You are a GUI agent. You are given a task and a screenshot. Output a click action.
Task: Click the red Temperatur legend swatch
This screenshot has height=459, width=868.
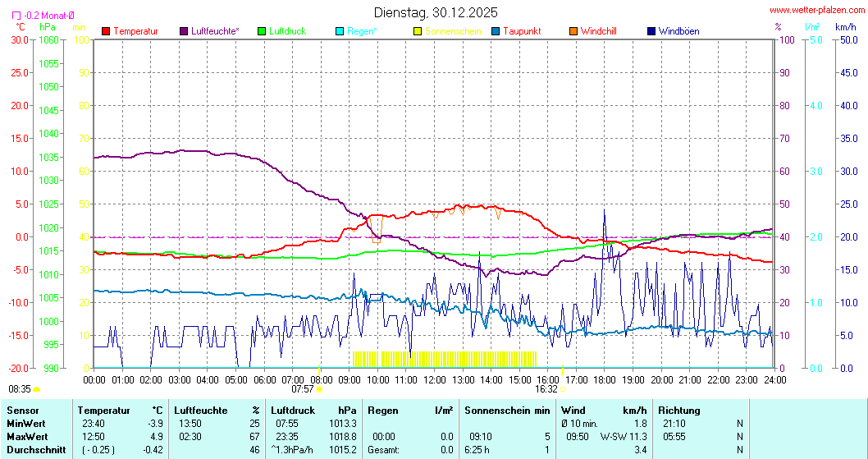[x=106, y=31]
